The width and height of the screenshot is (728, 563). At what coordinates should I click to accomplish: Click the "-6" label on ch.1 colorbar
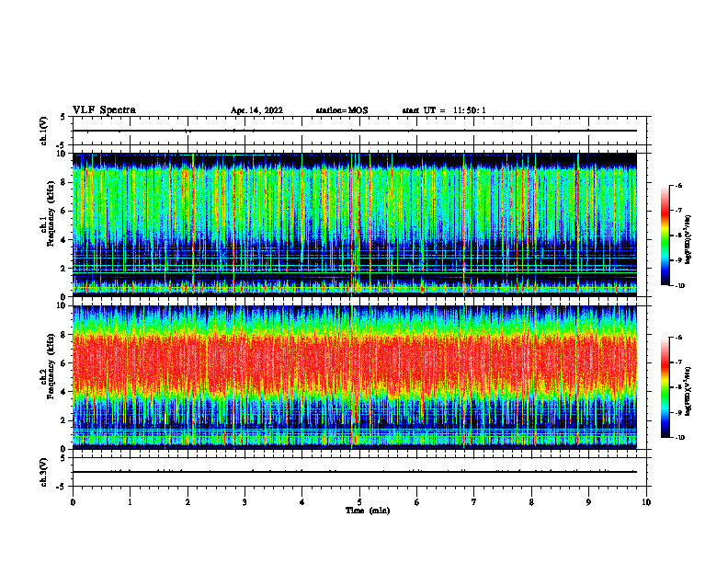pyautogui.click(x=679, y=185)
